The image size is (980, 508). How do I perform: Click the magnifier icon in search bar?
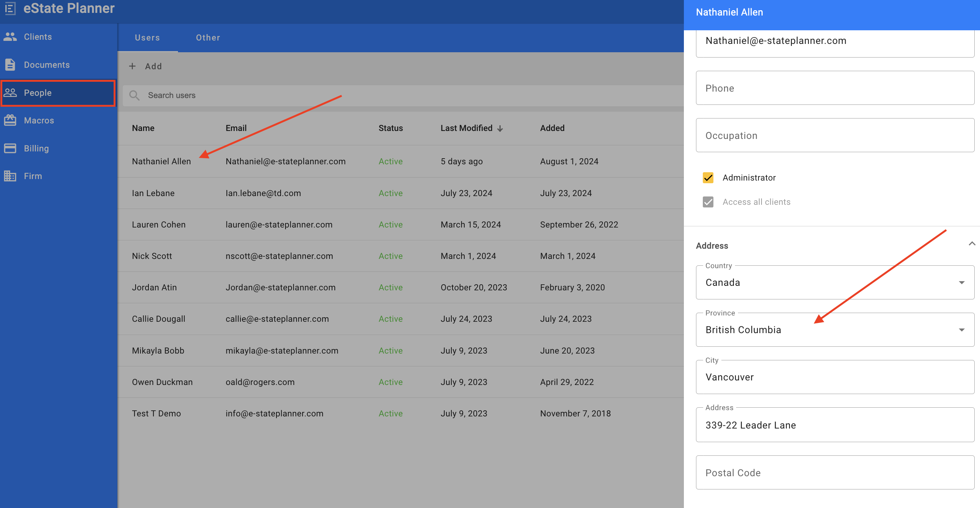134,95
